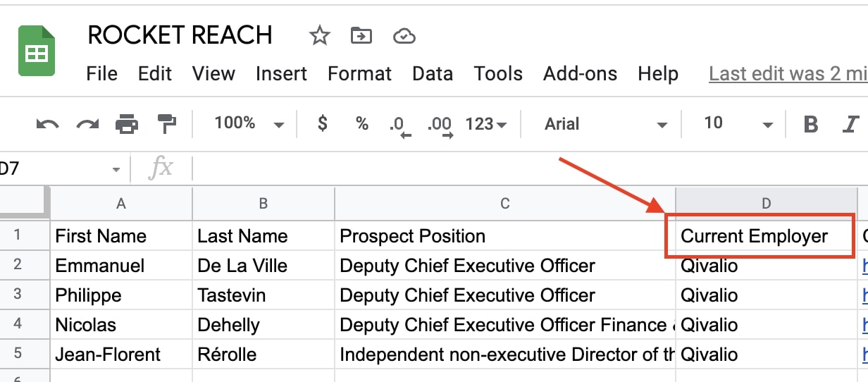Toggle bold formatting

click(811, 124)
